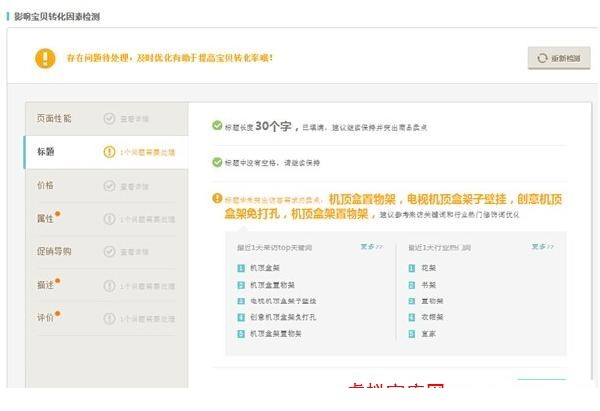Click industry word 衣帽架
600x411 pixels.
tap(432, 317)
